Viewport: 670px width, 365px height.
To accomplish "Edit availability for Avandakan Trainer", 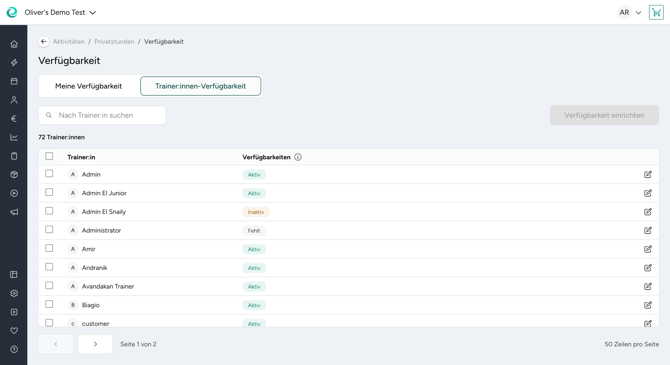I will pyautogui.click(x=648, y=286).
